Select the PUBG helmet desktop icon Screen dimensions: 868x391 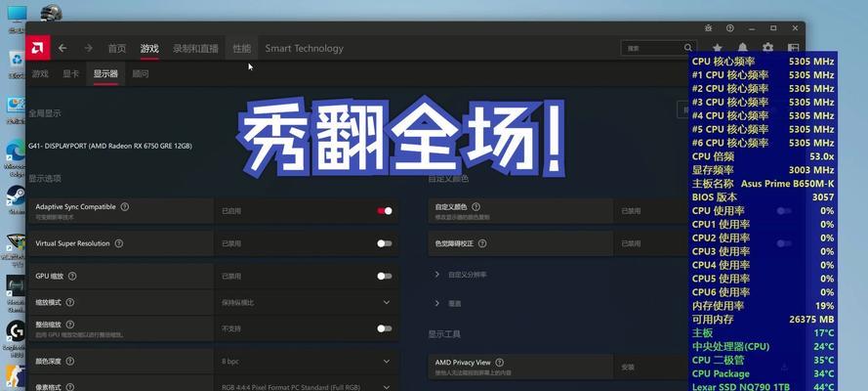(51, 14)
